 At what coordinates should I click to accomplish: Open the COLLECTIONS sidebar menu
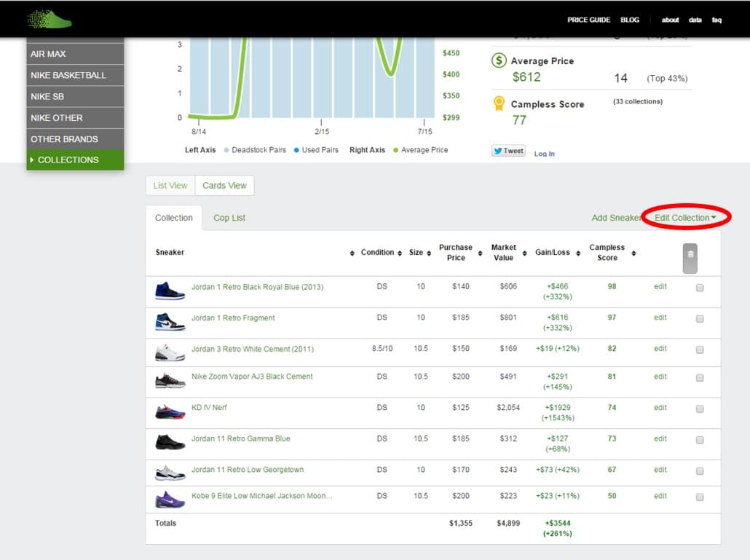pyautogui.click(x=75, y=159)
